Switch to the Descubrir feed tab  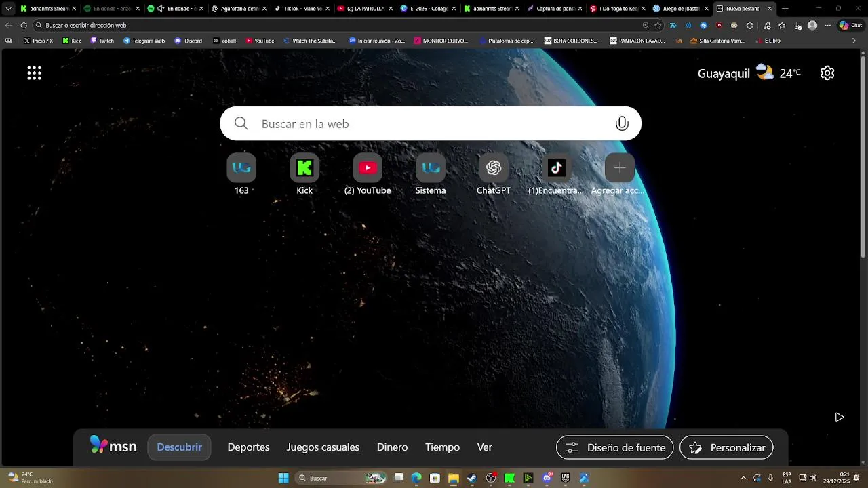point(179,447)
